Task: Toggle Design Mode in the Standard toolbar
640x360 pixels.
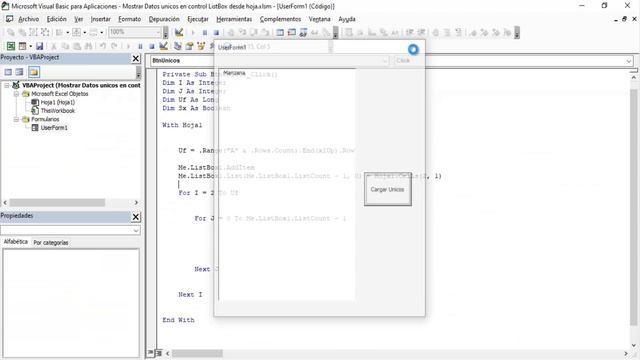Action: (163, 46)
